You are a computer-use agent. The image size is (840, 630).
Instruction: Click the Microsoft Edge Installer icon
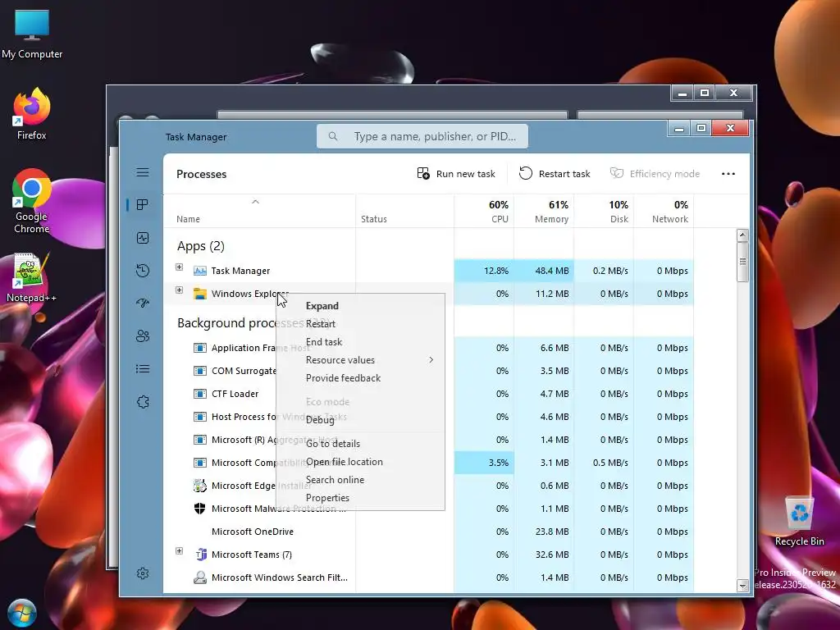click(200, 486)
